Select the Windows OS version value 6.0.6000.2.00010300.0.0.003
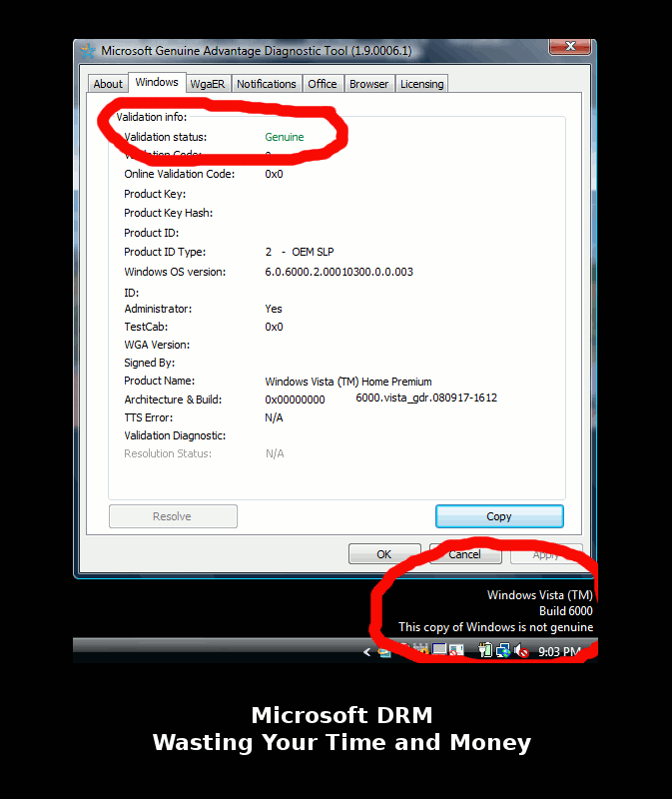The image size is (672, 799). pos(338,272)
